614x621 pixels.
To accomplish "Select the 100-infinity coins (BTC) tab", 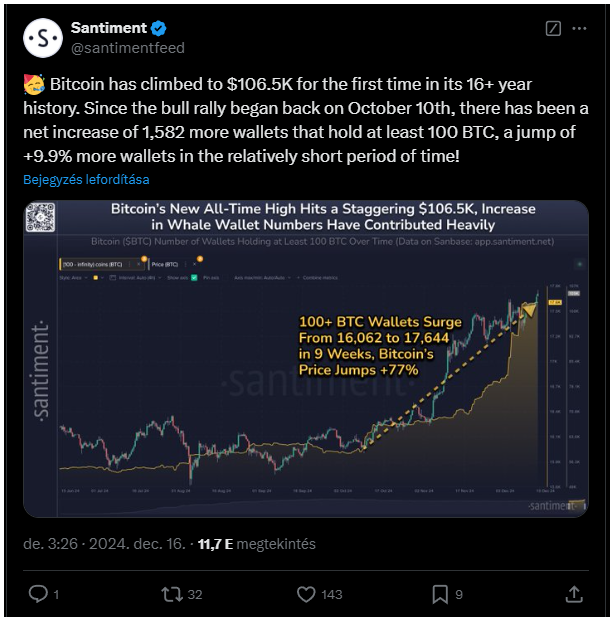I will [x=92, y=264].
